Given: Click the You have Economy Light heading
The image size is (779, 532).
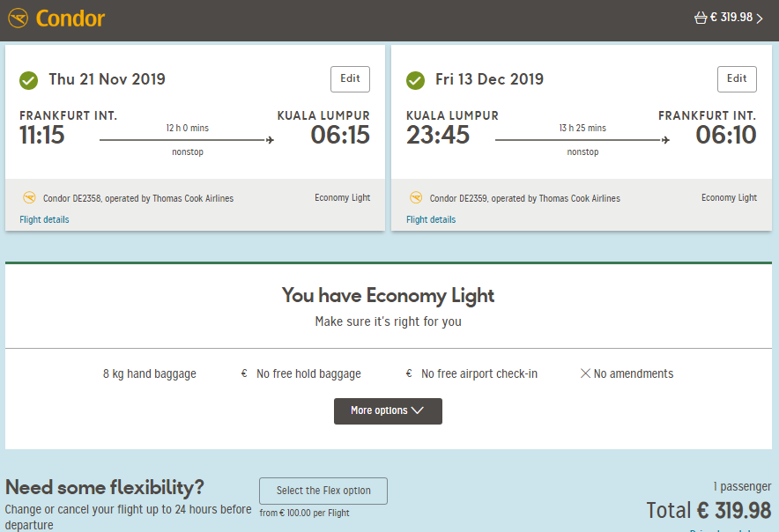Looking at the screenshot, I should pyautogui.click(x=388, y=296).
